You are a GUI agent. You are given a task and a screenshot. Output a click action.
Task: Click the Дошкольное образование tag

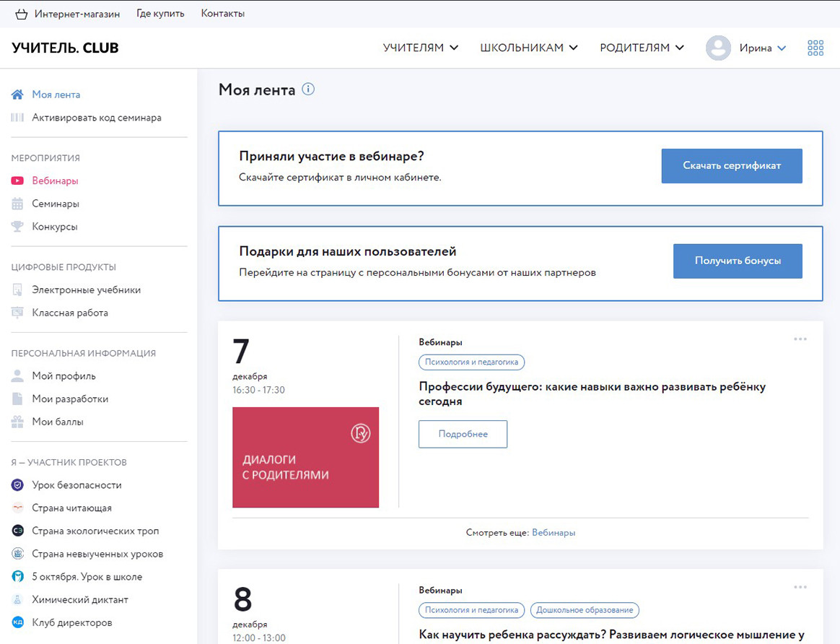coord(585,610)
